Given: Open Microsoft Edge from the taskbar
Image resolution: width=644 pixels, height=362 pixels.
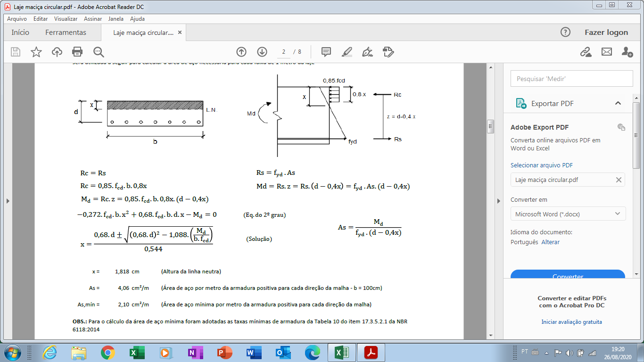Looking at the screenshot, I should [312, 353].
